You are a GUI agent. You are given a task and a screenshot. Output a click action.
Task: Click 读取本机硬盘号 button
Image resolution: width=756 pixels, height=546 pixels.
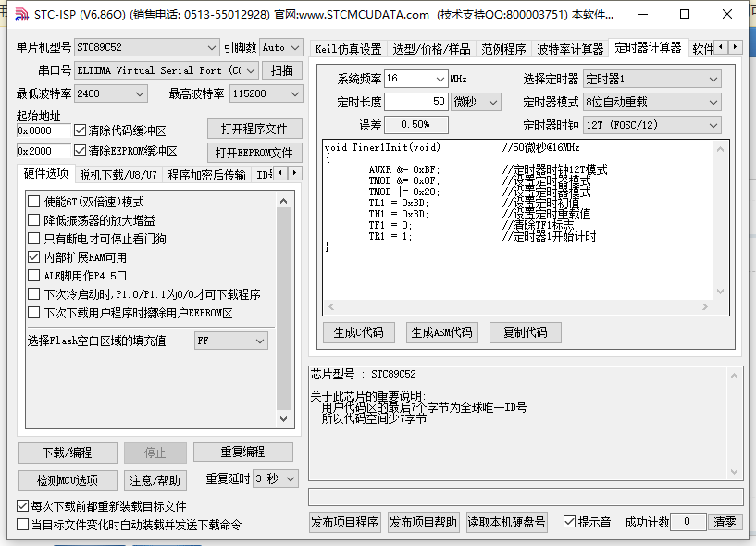[x=507, y=522]
